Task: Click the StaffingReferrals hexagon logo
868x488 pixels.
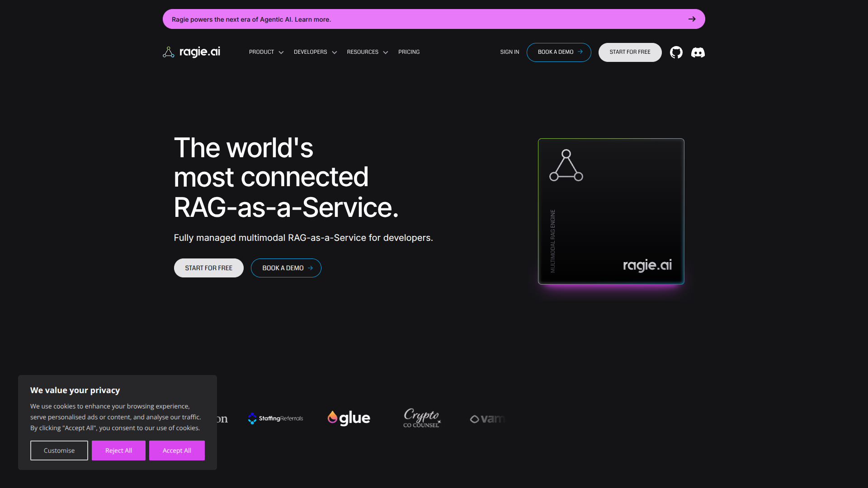Action: [252, 418]
